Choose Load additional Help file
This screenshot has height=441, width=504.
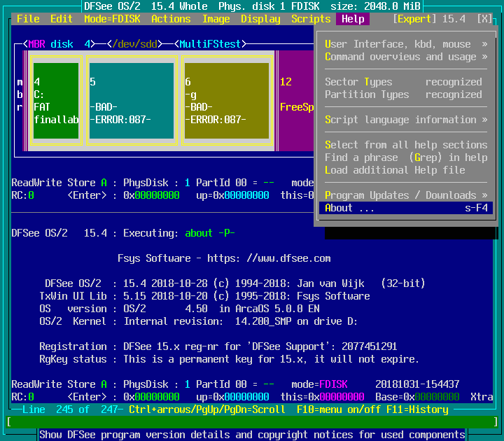395,170
